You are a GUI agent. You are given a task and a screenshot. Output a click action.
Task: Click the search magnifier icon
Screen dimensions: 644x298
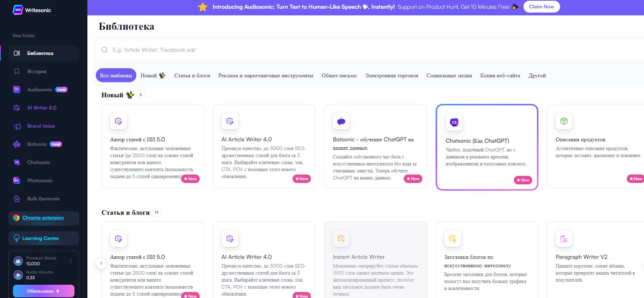click(x=105, y=50)
